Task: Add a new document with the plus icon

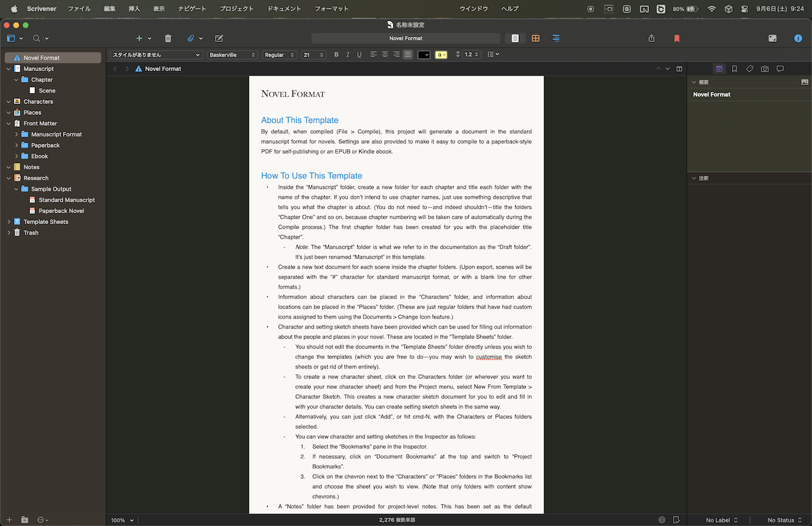Action: point(140,38)
